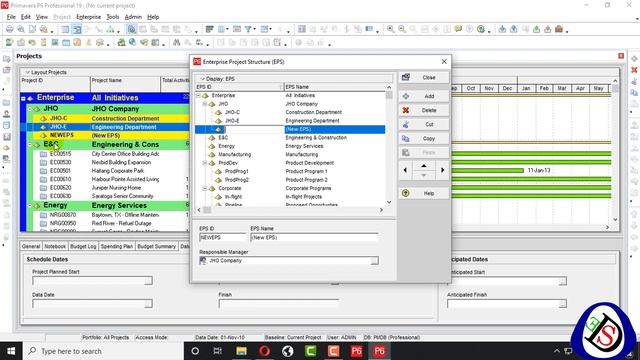Click the Filter funnel toolbar icon

click(x=248, y=29)
